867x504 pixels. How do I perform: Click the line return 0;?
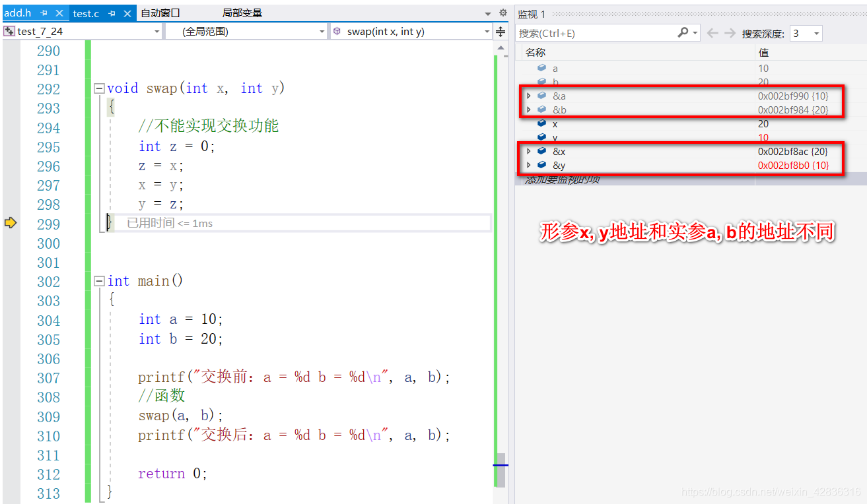click(173, 474)
